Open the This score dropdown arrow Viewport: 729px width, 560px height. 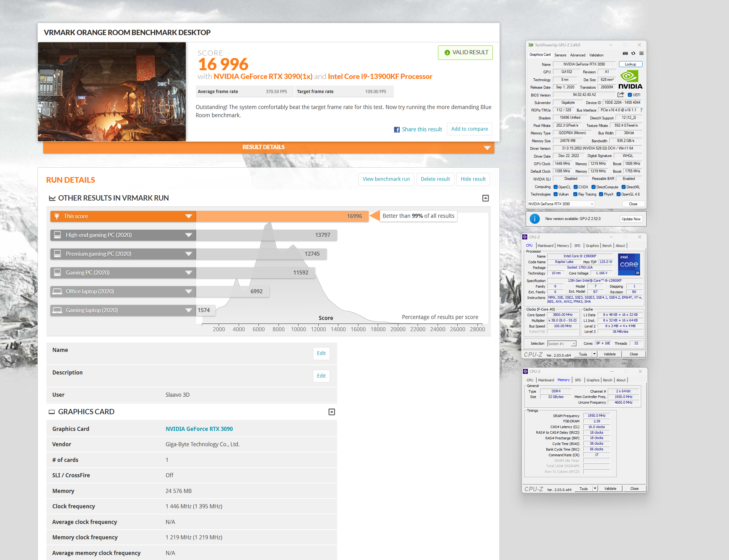coord(189,216)
